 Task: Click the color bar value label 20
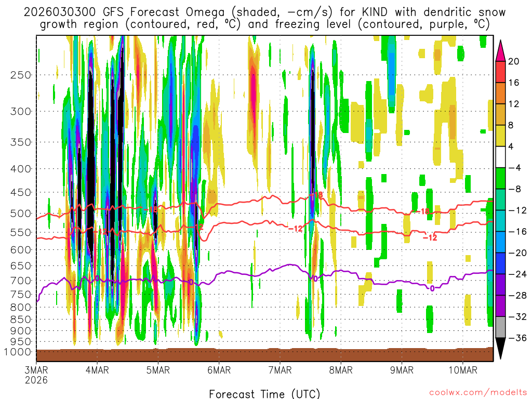[514, 61]
